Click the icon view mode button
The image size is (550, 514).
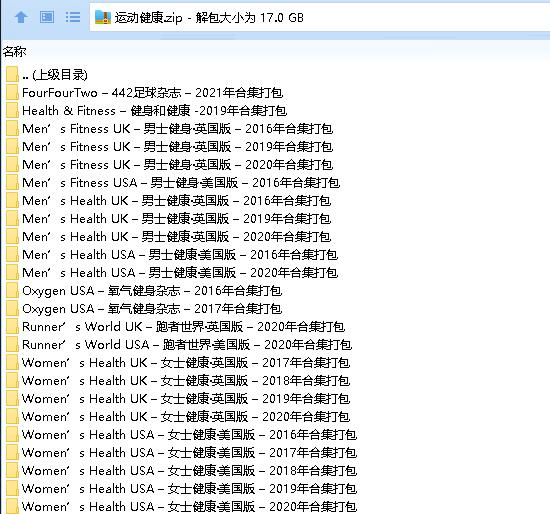click(47, 17)
